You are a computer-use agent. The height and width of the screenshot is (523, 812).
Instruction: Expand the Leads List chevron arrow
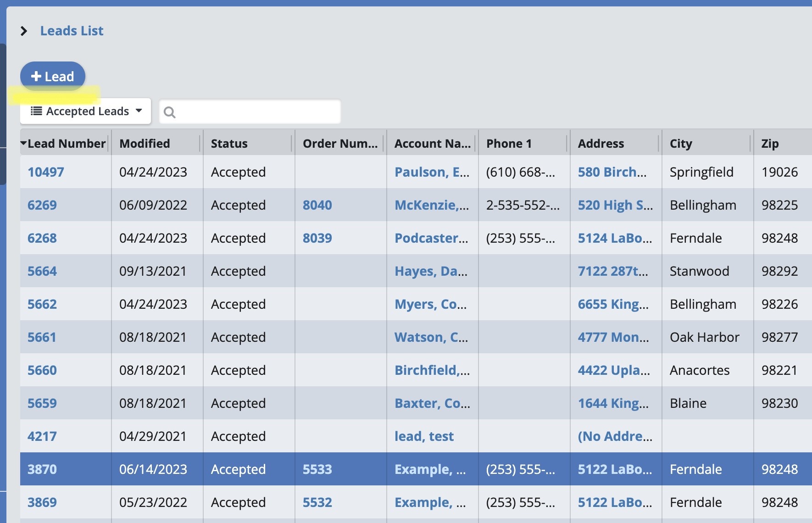(x=24, y=31)
